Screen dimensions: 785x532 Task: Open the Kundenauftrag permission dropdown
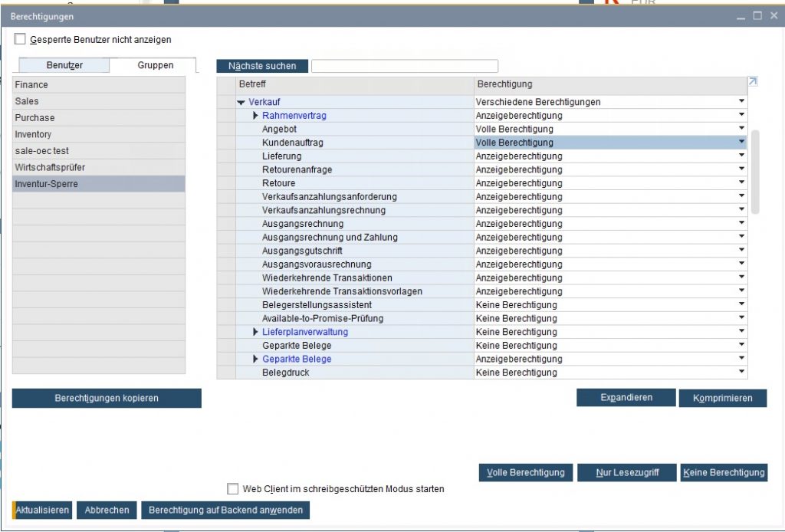tap(741, 143)
